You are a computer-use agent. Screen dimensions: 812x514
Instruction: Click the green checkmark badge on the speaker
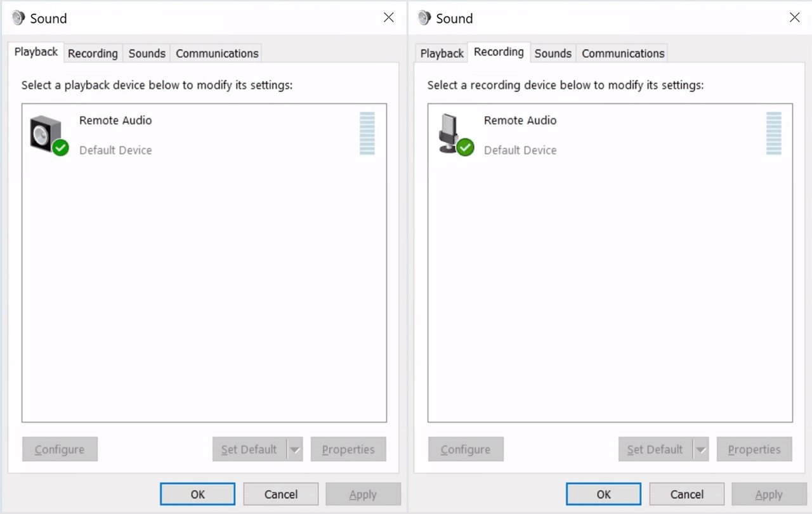coord(61,148)
